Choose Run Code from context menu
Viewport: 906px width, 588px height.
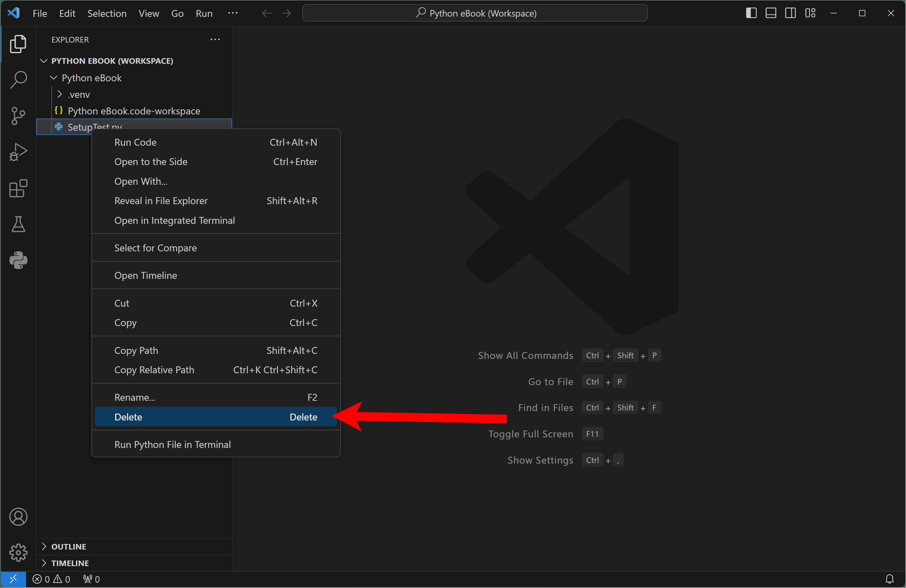pyautogui.click(x=216, y=142)
